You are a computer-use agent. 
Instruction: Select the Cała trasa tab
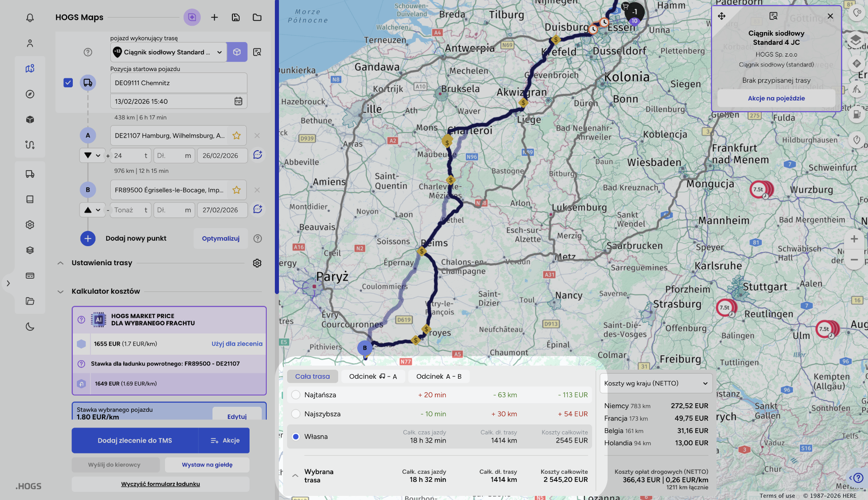coord(312,376)
